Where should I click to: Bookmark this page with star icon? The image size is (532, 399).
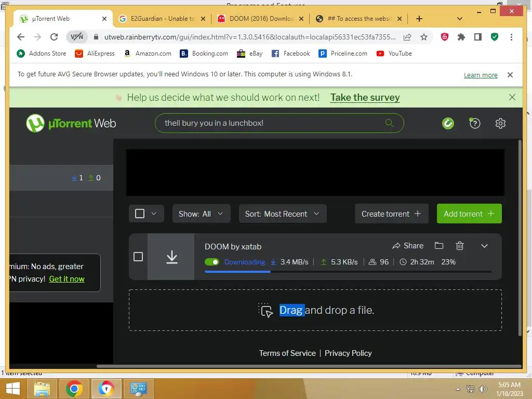pos(424,37)
